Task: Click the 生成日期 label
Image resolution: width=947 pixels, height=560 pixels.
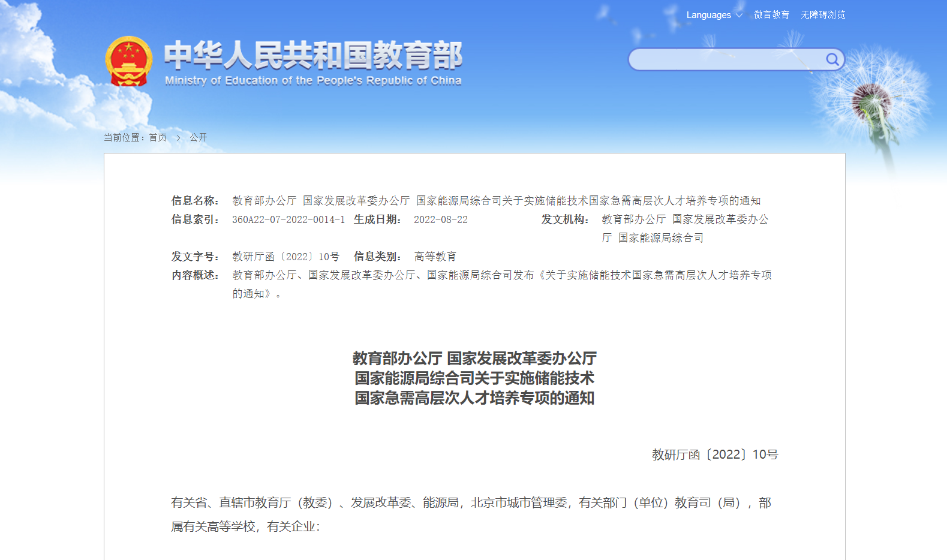Action: tap(377, 219)
